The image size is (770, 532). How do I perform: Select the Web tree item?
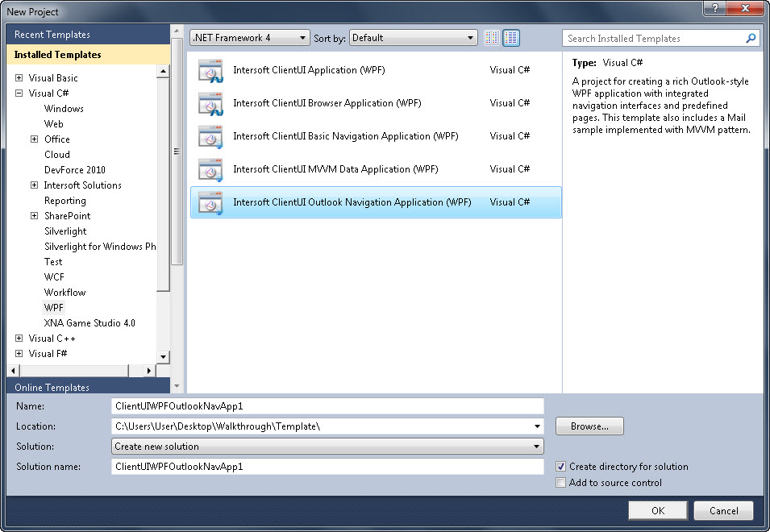point(53,123)
